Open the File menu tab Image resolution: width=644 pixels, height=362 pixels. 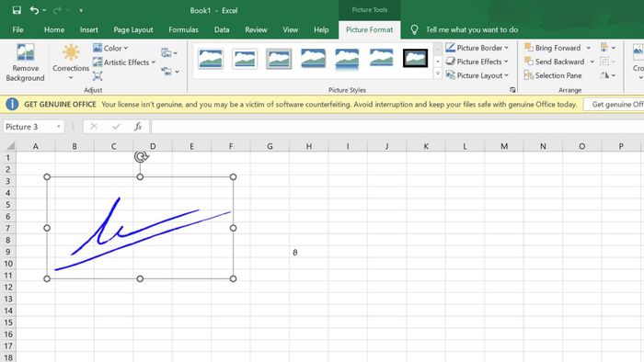[17, 29]
